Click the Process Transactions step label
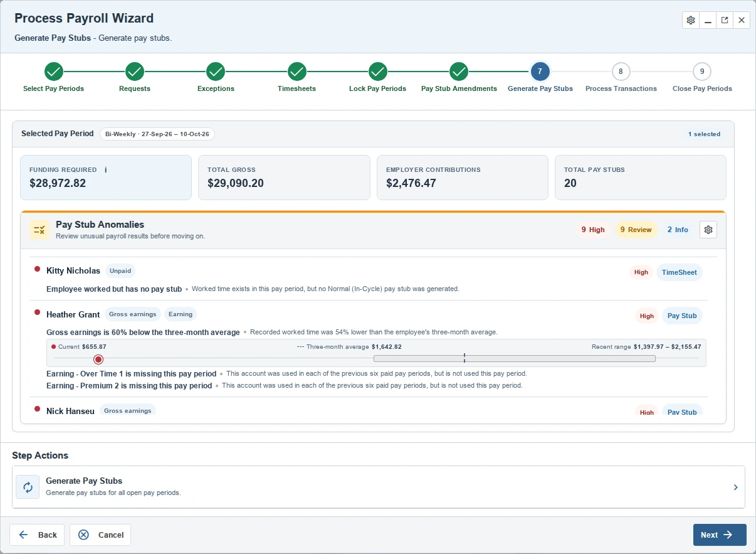 pyautogui.click(x=621, y=88)
